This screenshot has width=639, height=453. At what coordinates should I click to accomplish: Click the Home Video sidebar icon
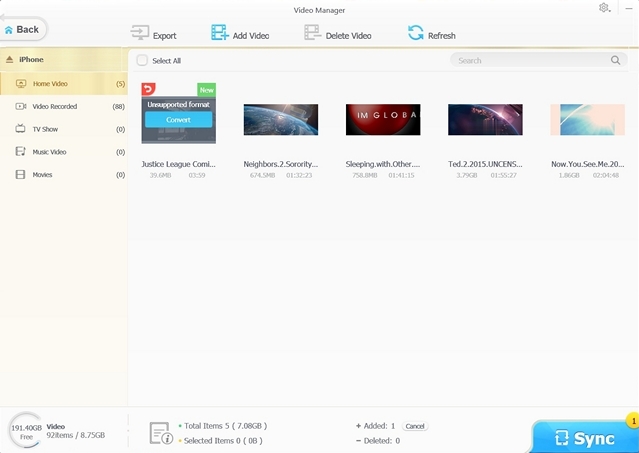20,84
